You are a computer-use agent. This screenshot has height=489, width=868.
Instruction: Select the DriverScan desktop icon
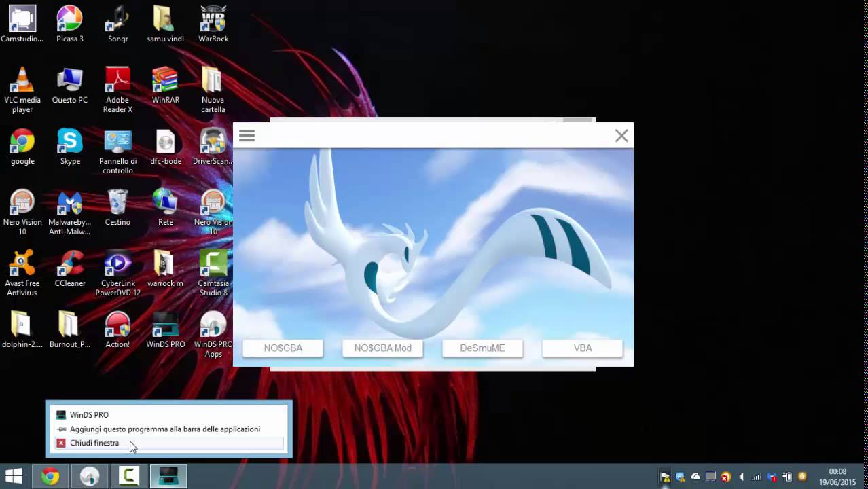tap(213, 147)
